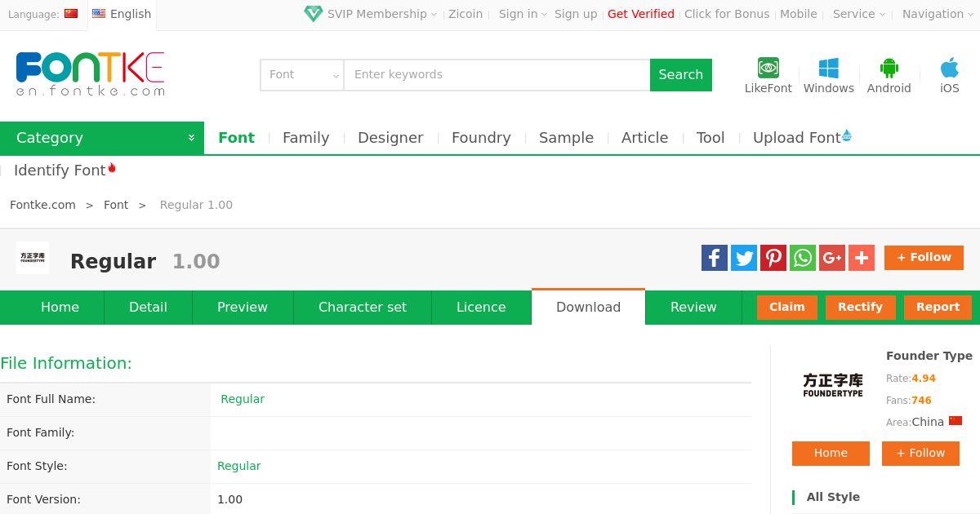Image resolution: width=980 pixels, height=514 pixels.
Task: Select Sample in main navigation
Action: [566, 138]
